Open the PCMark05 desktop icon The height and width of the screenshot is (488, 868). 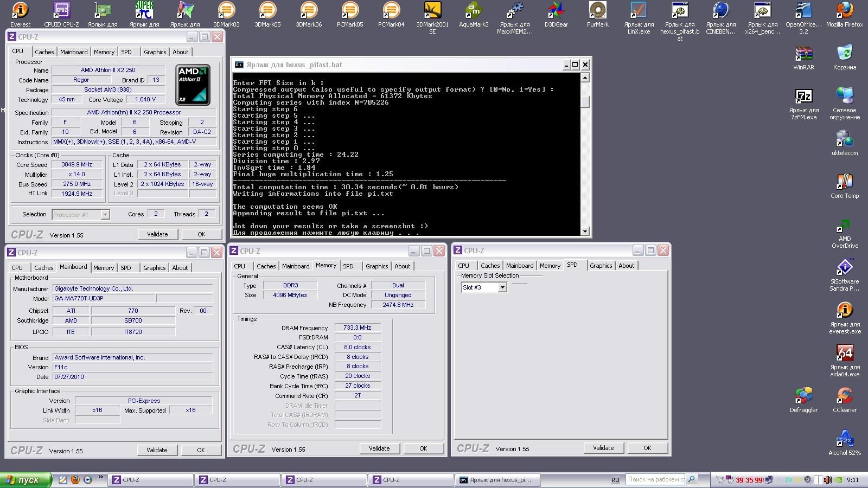click(x=350, y=14)
